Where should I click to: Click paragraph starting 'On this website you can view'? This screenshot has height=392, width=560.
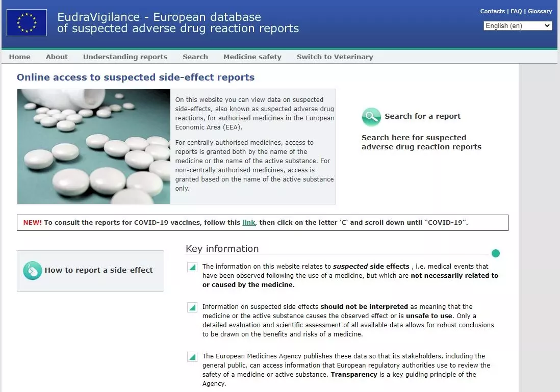click(x=254, y=114)
